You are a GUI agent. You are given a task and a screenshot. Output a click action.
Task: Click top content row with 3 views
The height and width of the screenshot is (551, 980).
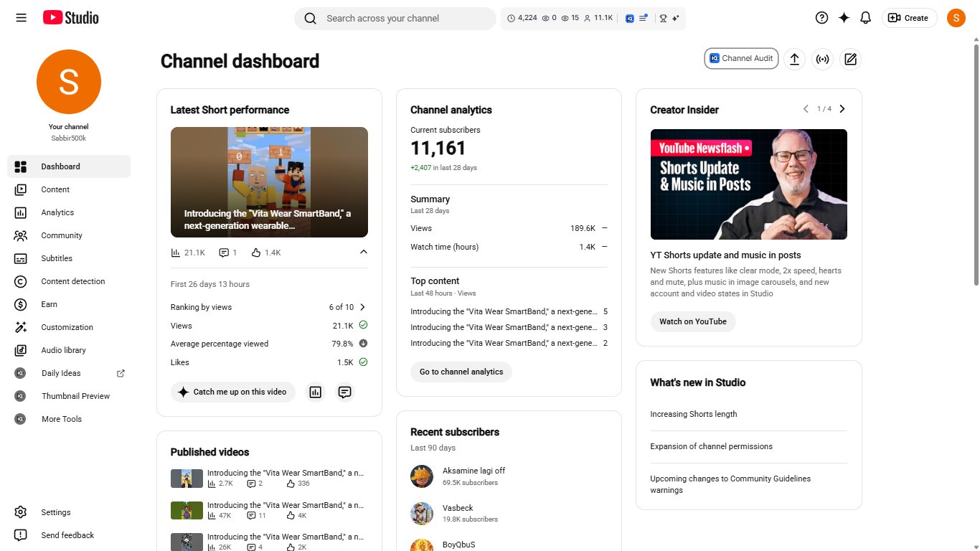tap(509, 327)
